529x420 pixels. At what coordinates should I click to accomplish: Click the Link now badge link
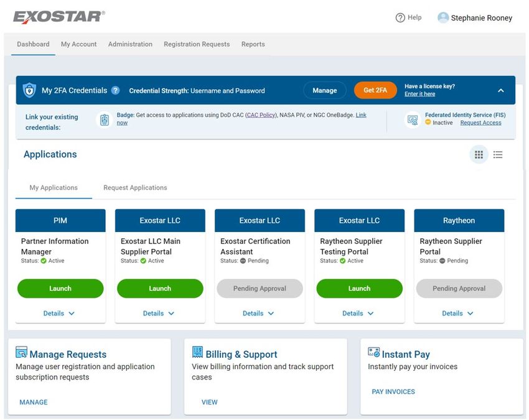point(360,115)
